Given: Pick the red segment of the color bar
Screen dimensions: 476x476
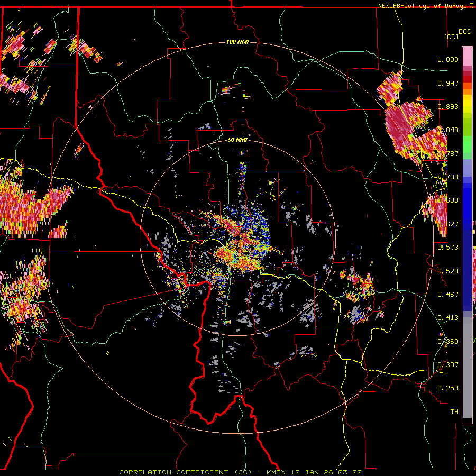Looking at the screenshot, I should click(467, 79).
